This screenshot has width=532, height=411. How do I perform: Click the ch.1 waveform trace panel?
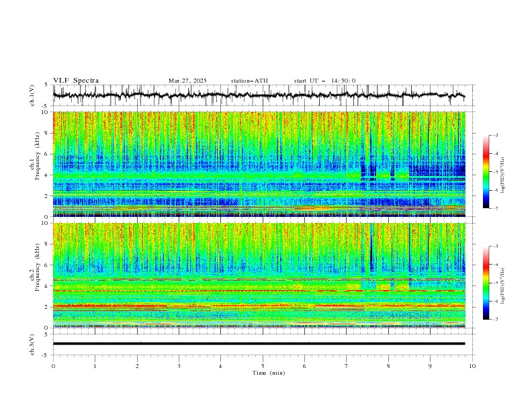coord(264,95)
